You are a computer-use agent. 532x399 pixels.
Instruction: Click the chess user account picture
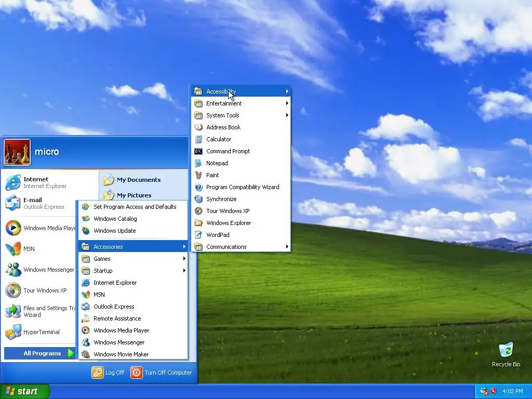17,152
